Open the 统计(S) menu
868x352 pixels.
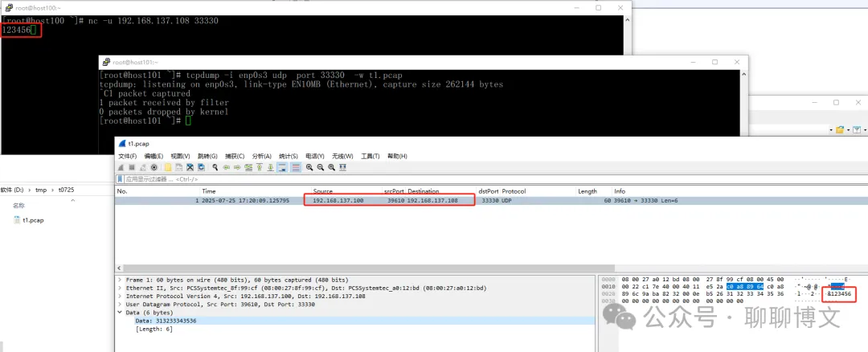289,156
